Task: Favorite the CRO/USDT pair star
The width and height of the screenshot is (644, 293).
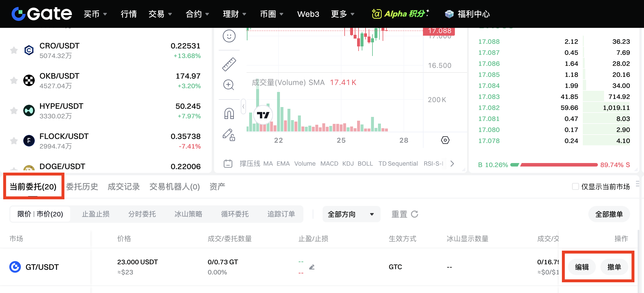Action: (x=14, y=50)
